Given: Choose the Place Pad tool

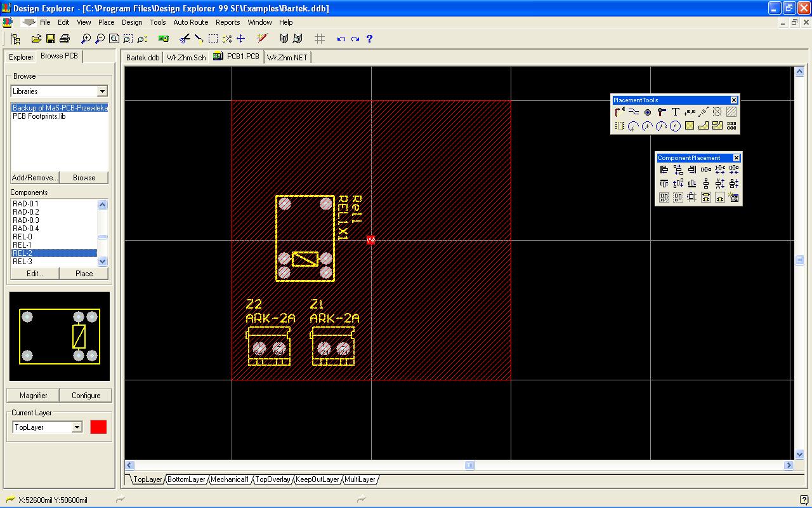Looking at the screenshot, I should [x=648, y=112].
